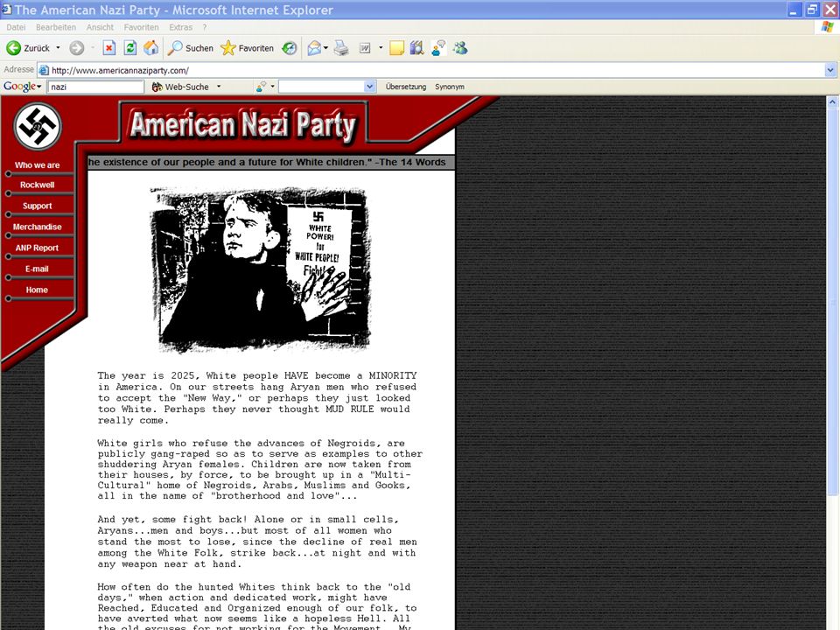
Task: Click the greyed Forward arrow button
Action: [77, 48]
